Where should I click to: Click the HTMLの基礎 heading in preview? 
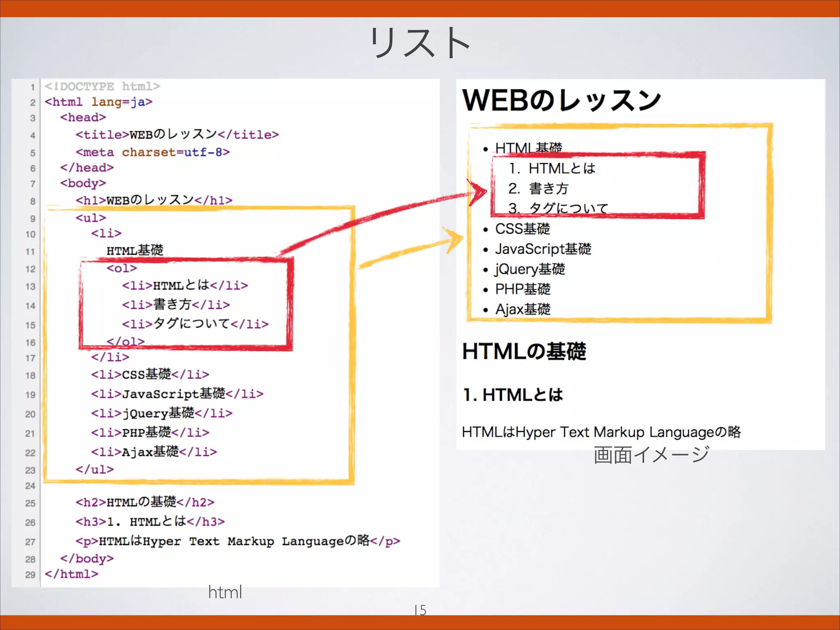(x=524, y=352)
